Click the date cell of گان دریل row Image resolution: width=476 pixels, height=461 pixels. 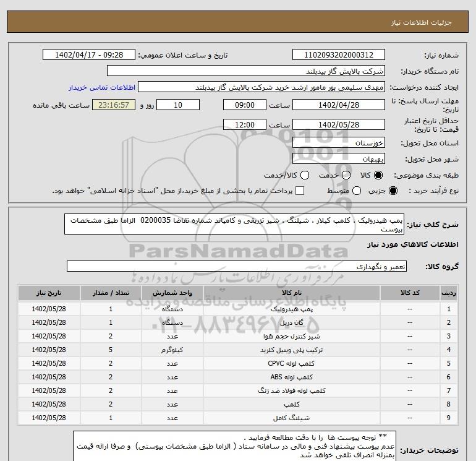tap(49, 323)
